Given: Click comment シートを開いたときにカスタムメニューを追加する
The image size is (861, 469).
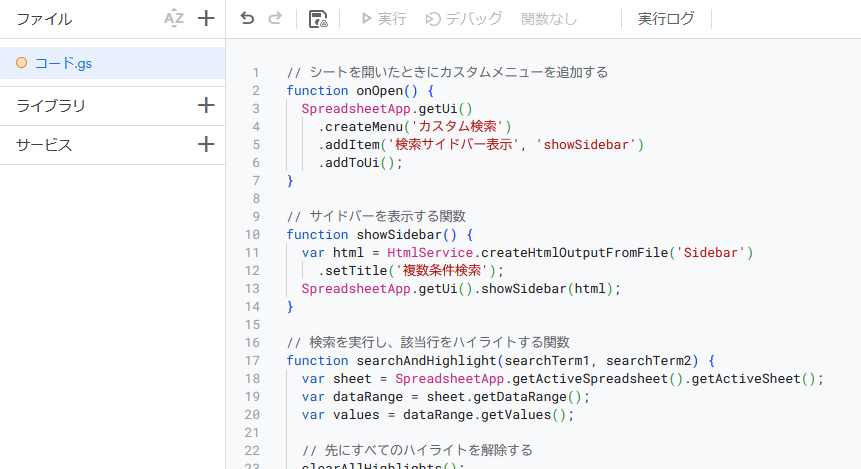Looking at the screenshot, I should pos(448,72).
